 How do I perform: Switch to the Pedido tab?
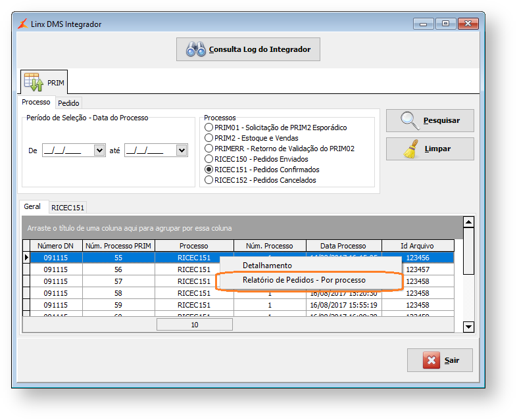pos(68,103)
